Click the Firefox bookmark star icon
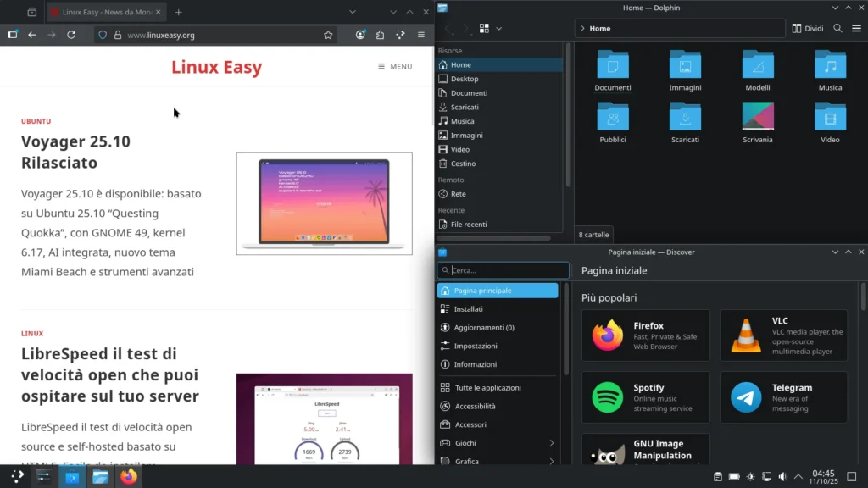This screenshot has width=868, height=488. click(x=328, y=35)
